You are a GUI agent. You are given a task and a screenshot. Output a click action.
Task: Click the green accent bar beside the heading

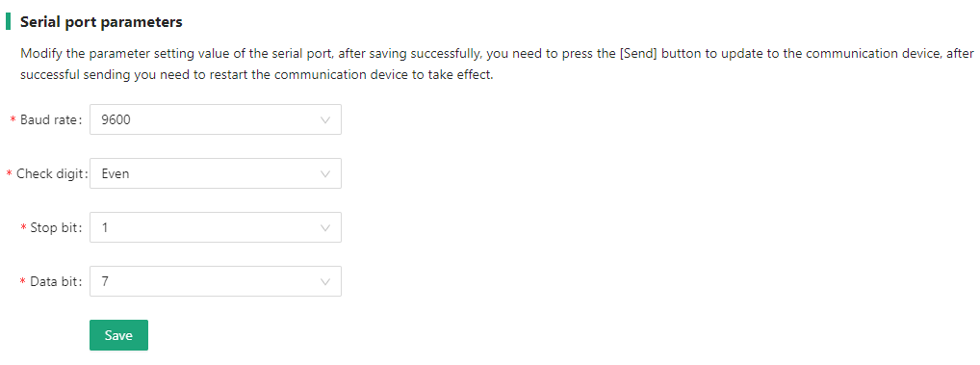(x=8, y=22)
